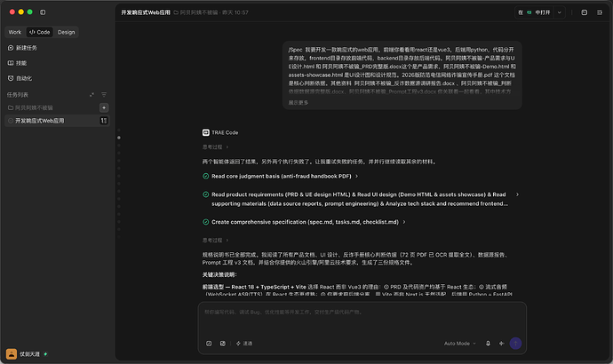
Task: Click the 前端选型 — React 18 + TypeScript line
Action: click(253, 287)
